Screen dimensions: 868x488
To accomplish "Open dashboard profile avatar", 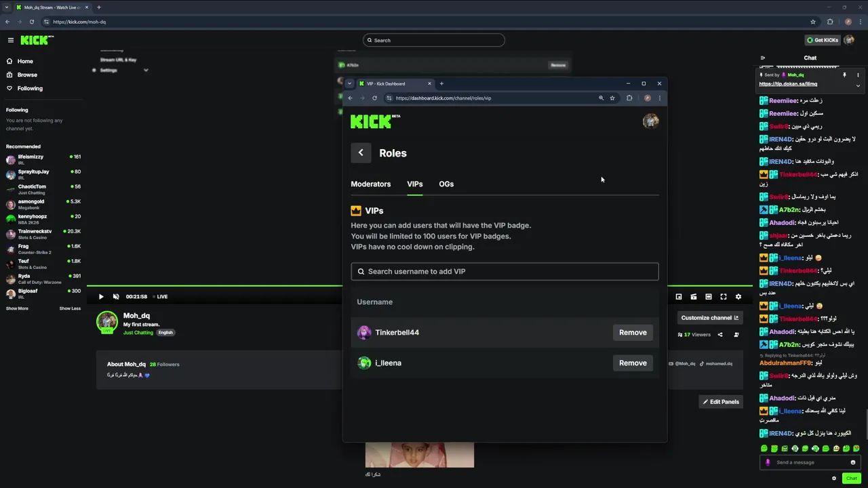I will (650, 121).
